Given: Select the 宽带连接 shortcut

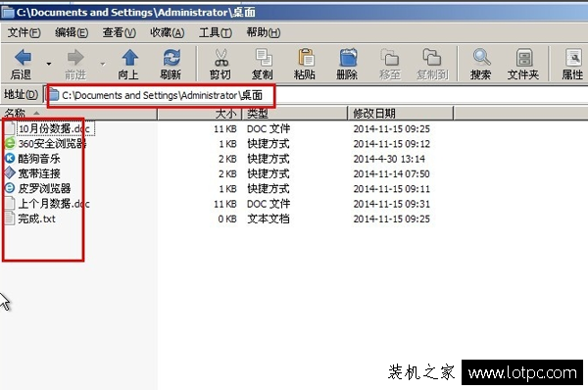Looking at the screenshot, I should point(39,173).
